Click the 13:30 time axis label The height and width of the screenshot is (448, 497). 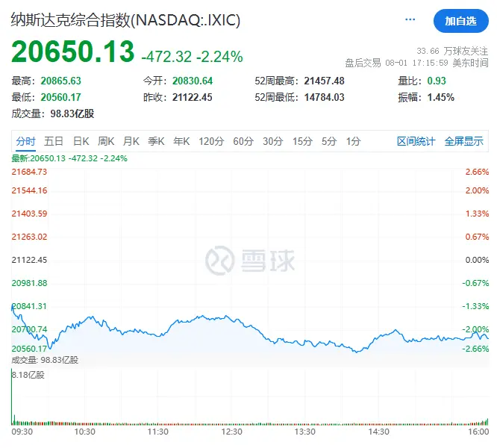tap(305, 432)
